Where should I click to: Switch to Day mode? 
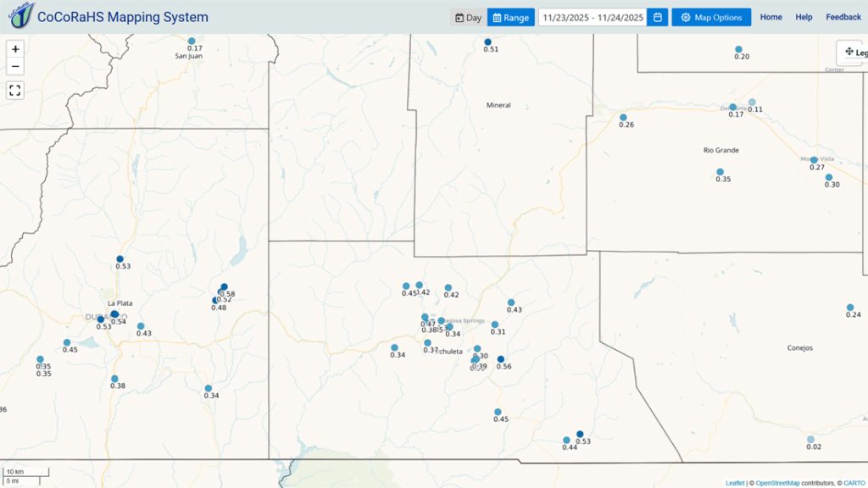[468, 17]
